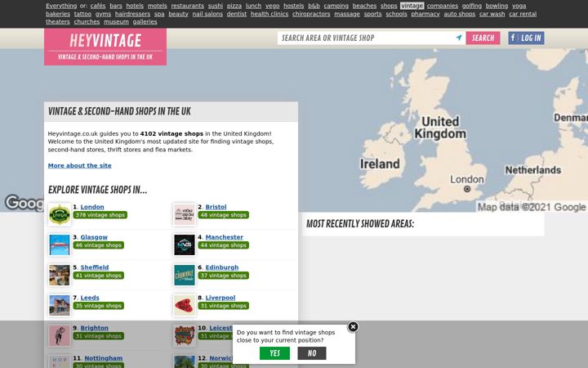Screen dimensions: 588x368
Task: Select the hairdressers category
Action: pos(132,14)
